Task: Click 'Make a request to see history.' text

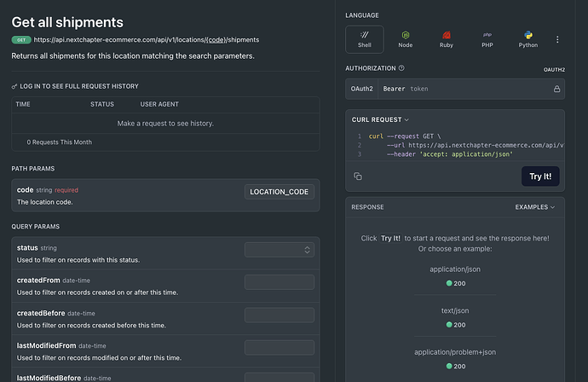Action: 165,124
